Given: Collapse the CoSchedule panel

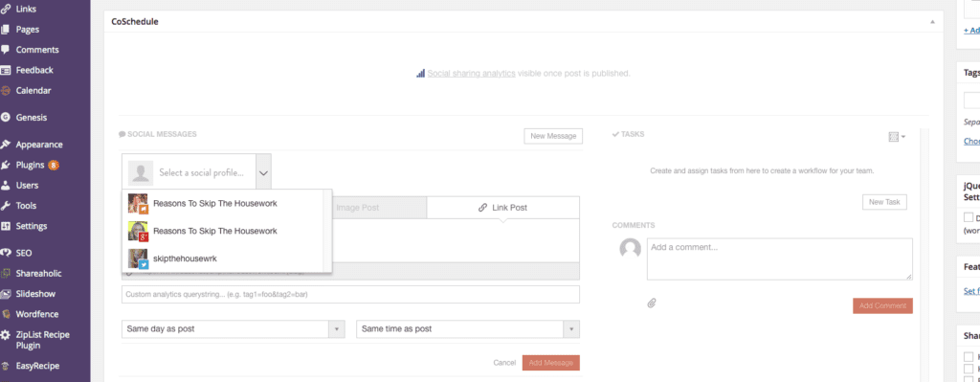Looking at the screenshot, I should (x=932, y=21).
